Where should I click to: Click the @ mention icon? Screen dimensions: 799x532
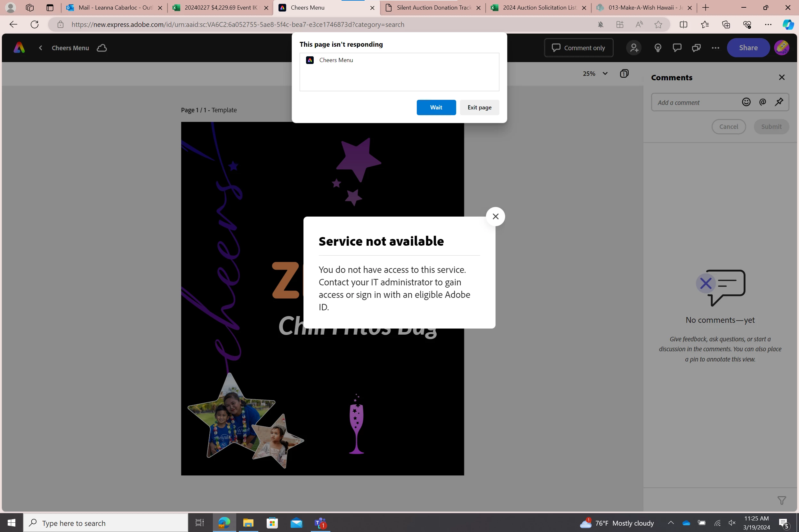(x=762, y=102)
